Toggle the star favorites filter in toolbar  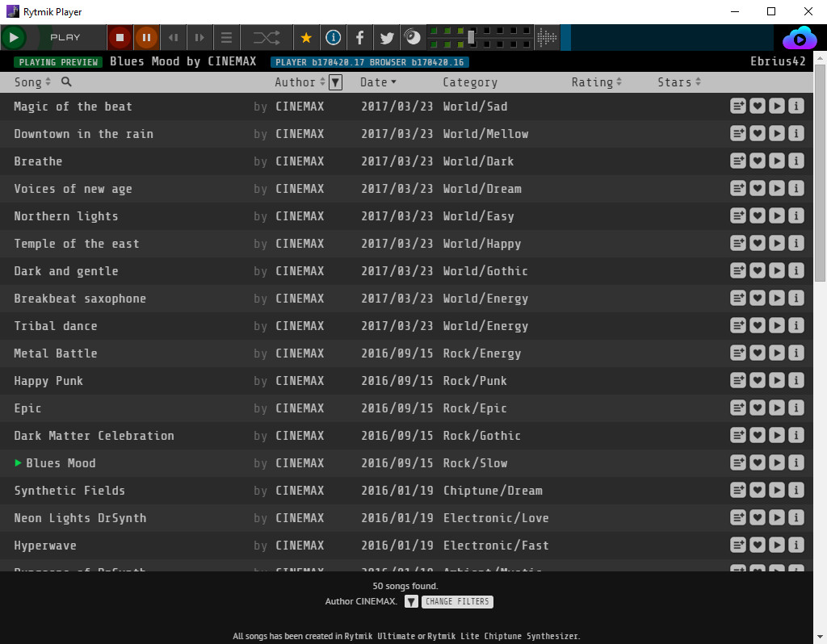tap(305, 37)
